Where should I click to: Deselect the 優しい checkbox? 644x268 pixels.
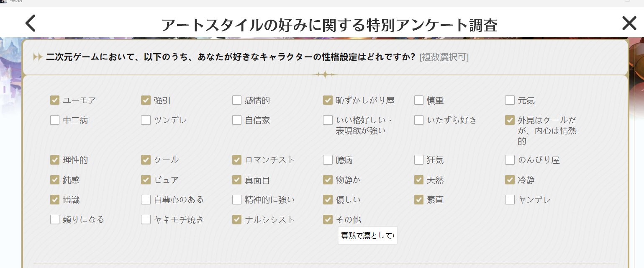point(328,200)
